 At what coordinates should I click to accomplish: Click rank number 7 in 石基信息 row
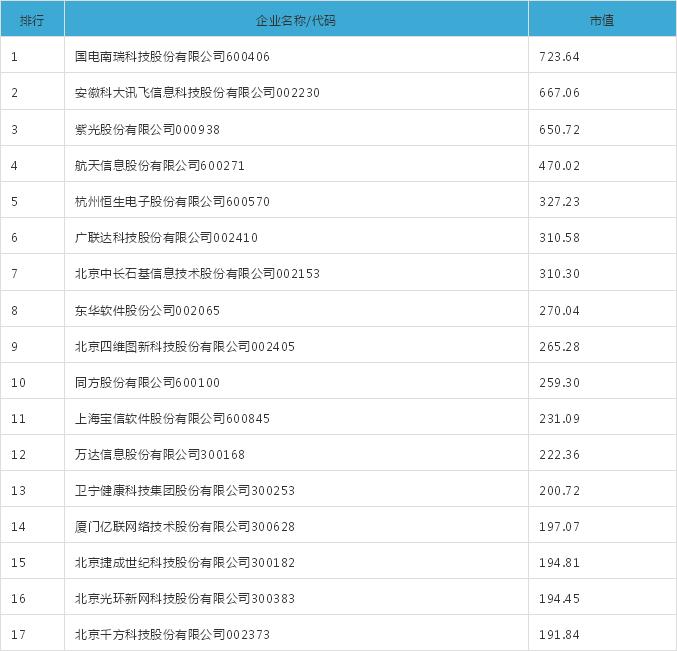tap(15, 274)
